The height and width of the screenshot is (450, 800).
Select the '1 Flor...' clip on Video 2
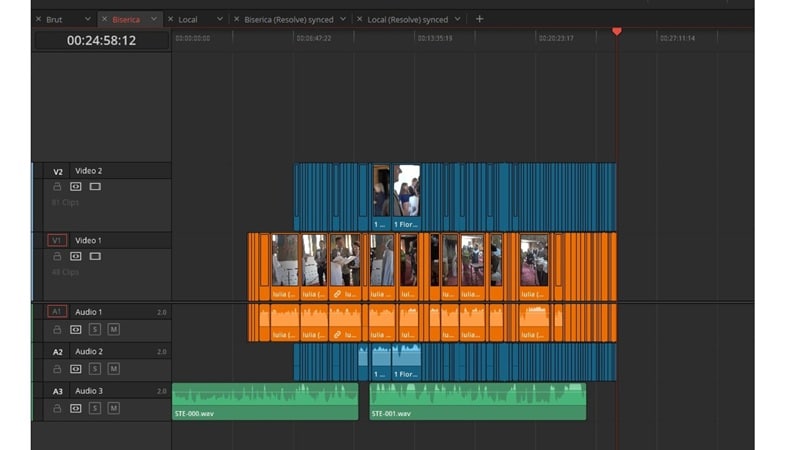406,197
